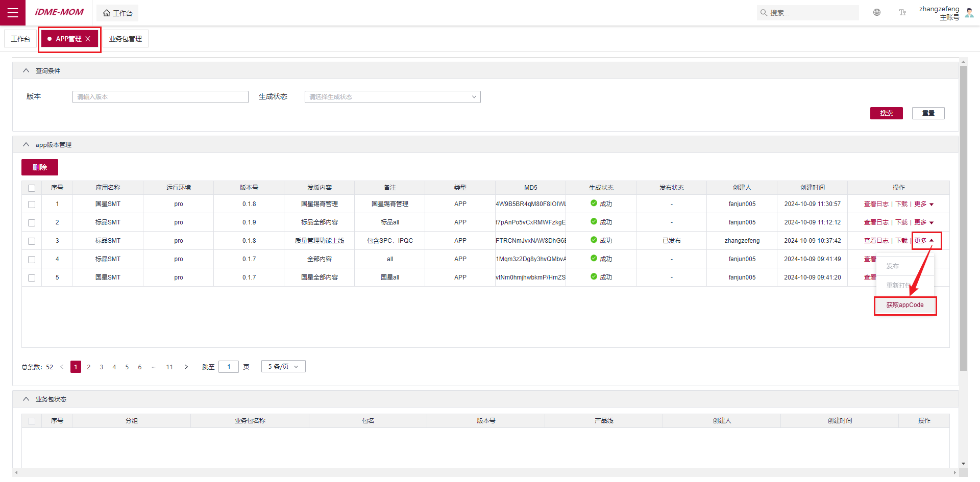The image size is (980, 482).
Task: Click the home icon beside 工作台
Action: [x=106, y=12]
